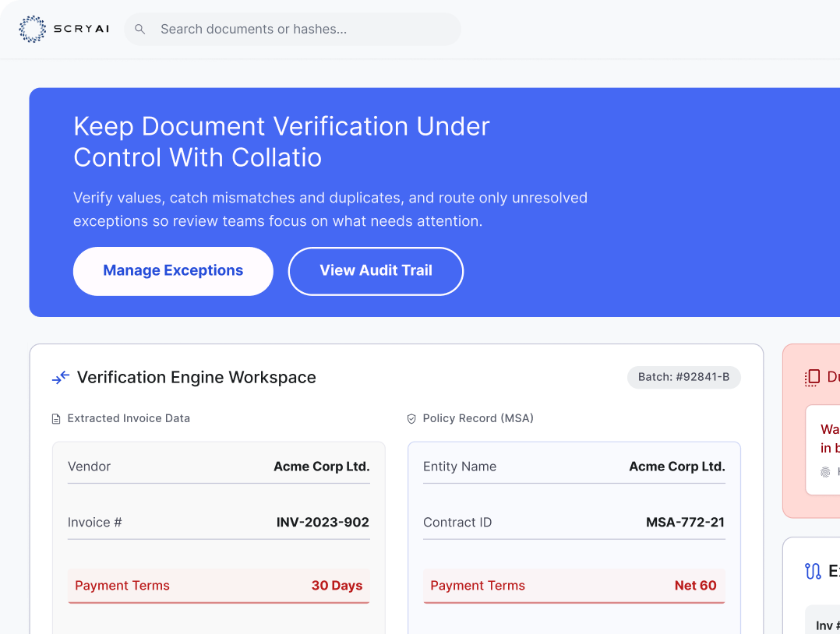The height and width of the screenshot is (634, 840).
Task: Click the Batch: #92841-B badge
Action: point(683,377)
